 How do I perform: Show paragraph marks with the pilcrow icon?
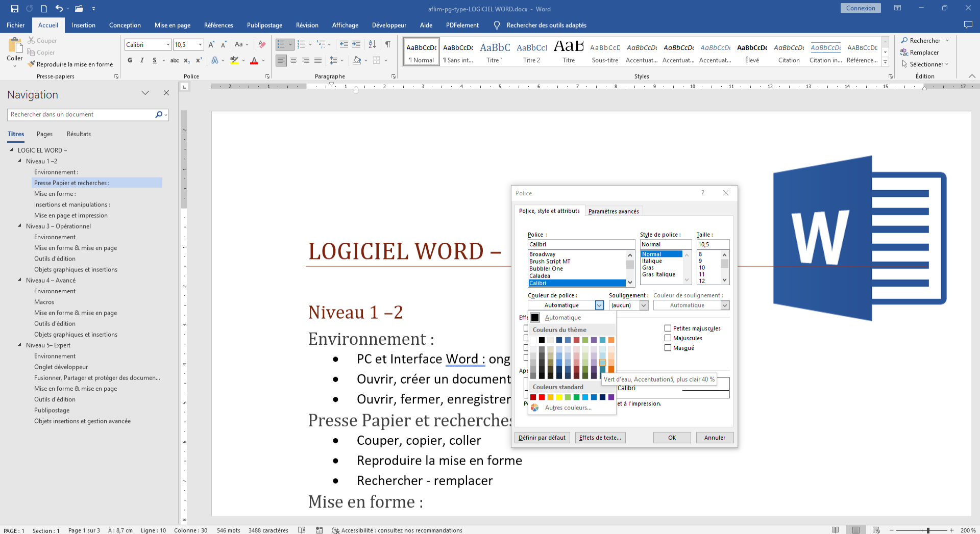pos(388,45)
